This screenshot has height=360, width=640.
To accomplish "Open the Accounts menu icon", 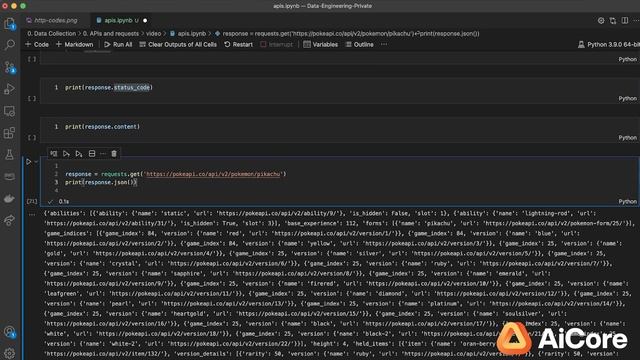I will tap(9, 332).
